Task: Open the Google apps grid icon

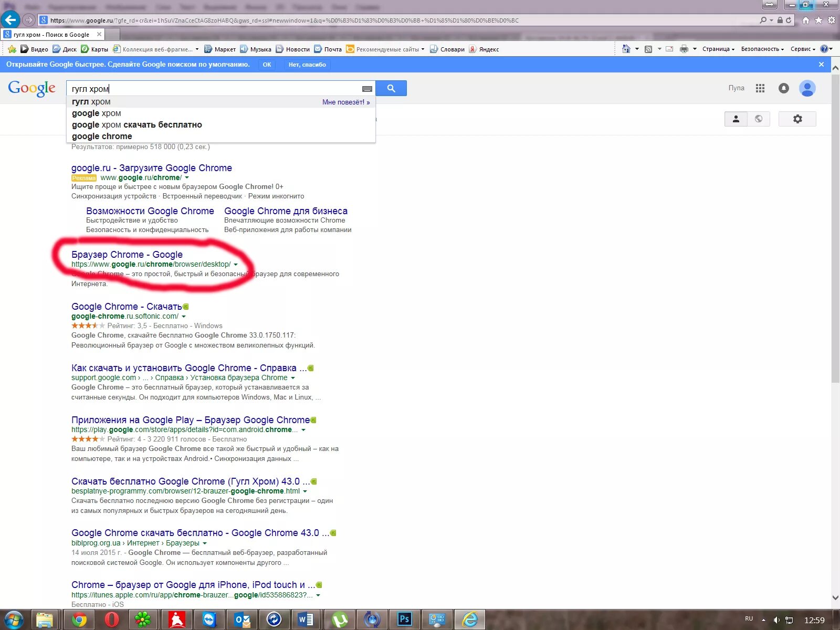Action: (x=760, y=88)
